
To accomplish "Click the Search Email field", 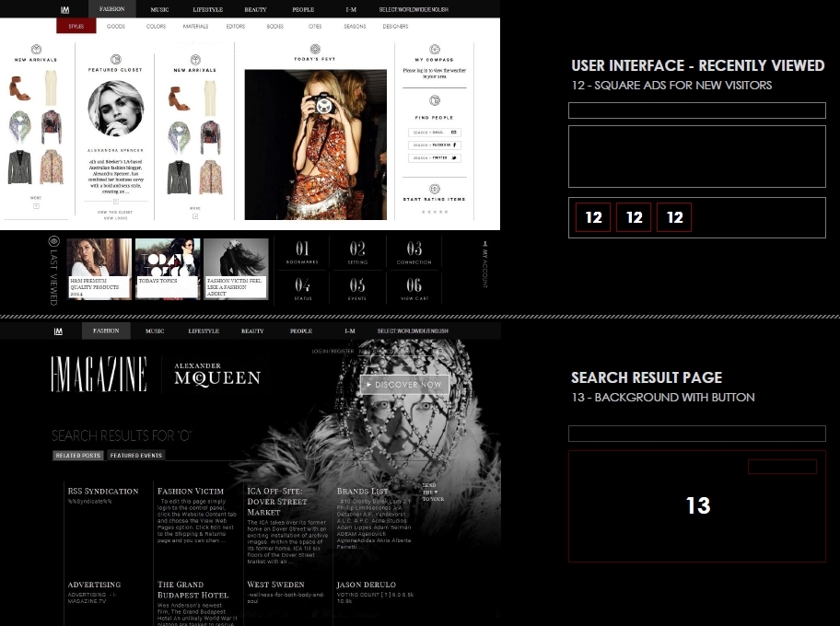I will coord(435,133).
